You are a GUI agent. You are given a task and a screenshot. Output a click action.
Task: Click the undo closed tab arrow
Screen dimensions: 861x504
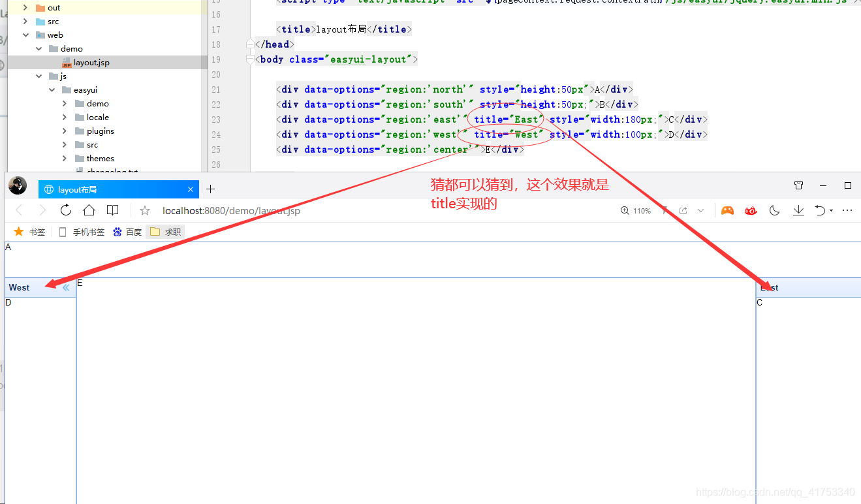coord(821,210)
